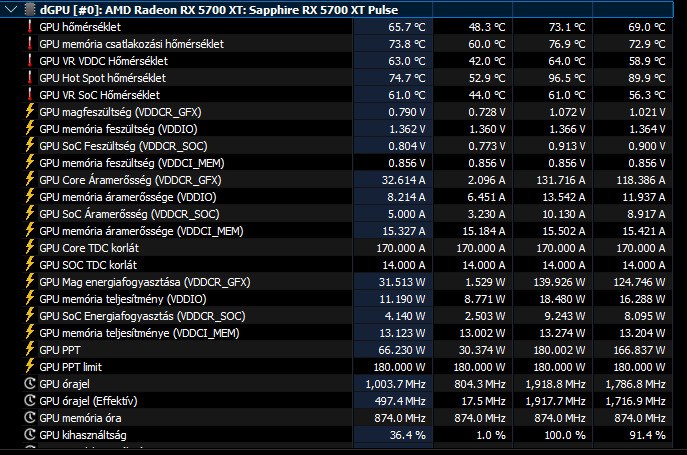
Task: Click lightning icon beside GPU memória teljesítmény (VDDIO)
Action: [30, 299]
